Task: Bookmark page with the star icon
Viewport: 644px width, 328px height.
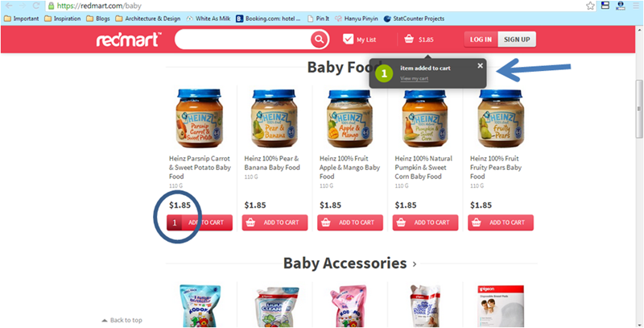Action: (590, 6)
